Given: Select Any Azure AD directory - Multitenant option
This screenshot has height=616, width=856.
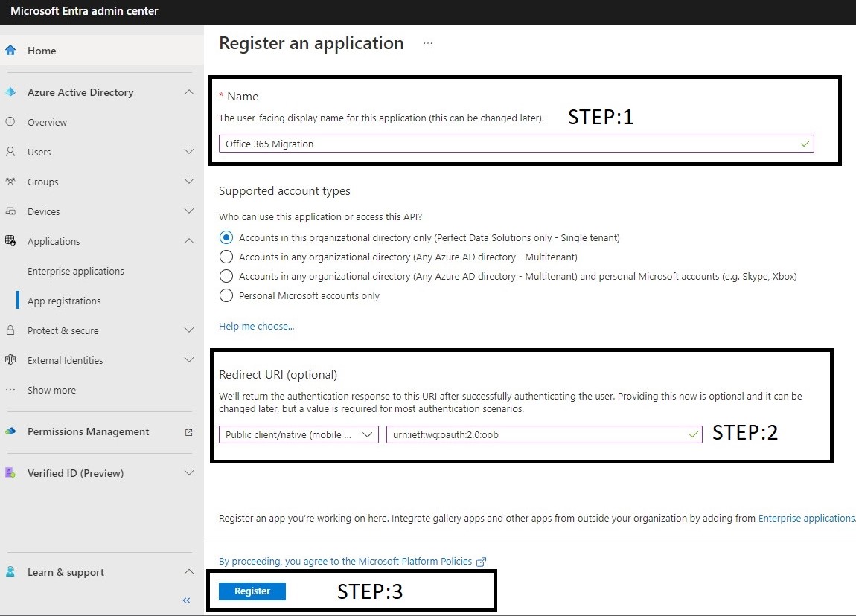Looking at the screenshot, I should pyautogui.click(x=226, y=257).
